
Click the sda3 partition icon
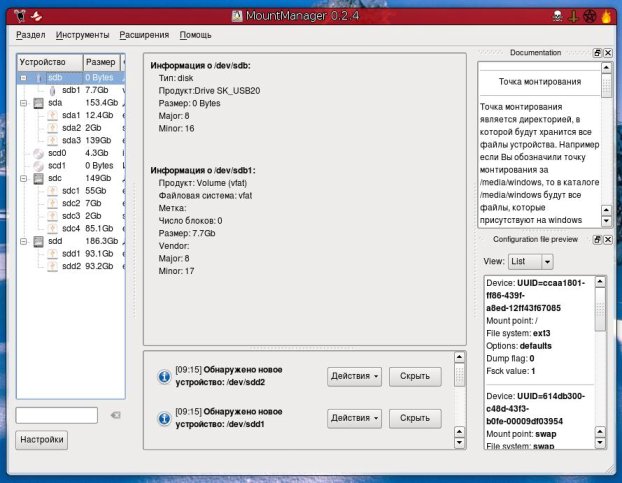pos(52,140)
